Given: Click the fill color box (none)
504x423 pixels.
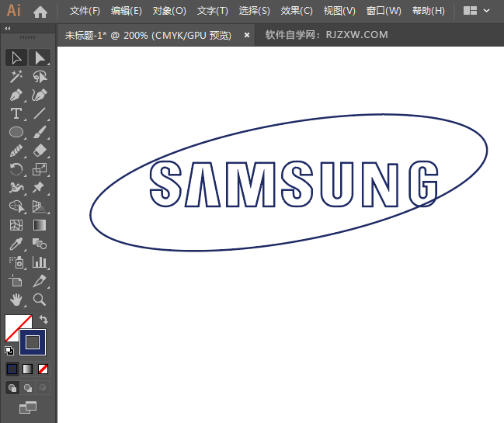Looking at the screenshot, I should pos(13,322).
